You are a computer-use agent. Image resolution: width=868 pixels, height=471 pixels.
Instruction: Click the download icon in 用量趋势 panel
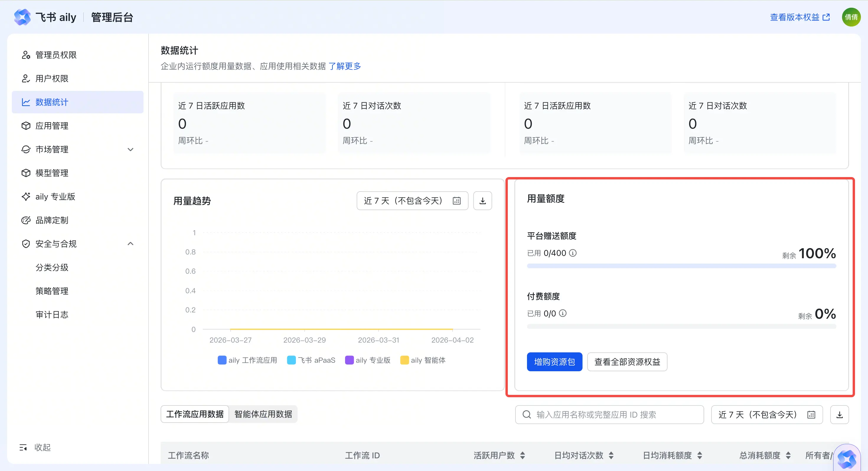pos(482,201)
